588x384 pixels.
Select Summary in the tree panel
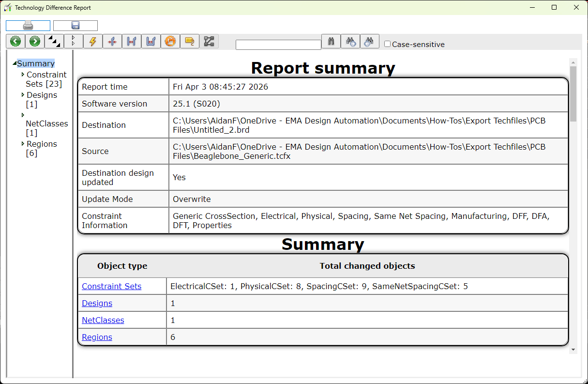coord(36,63)
